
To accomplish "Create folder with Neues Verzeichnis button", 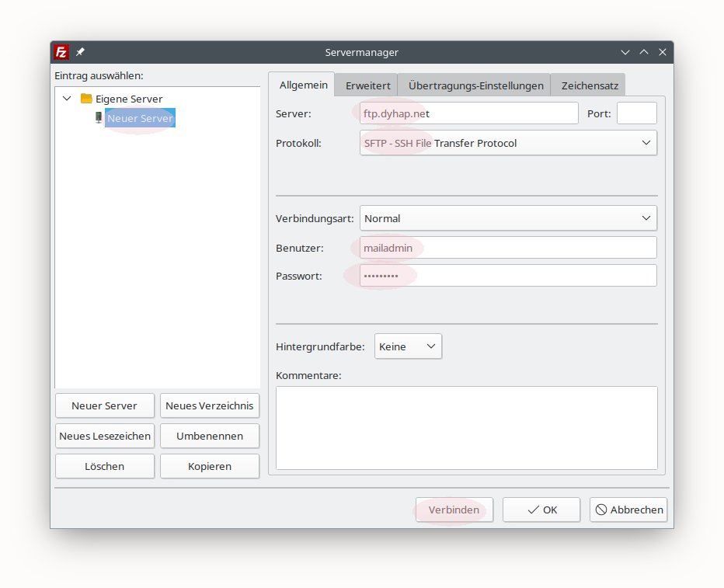I will [x=209, y=405].
